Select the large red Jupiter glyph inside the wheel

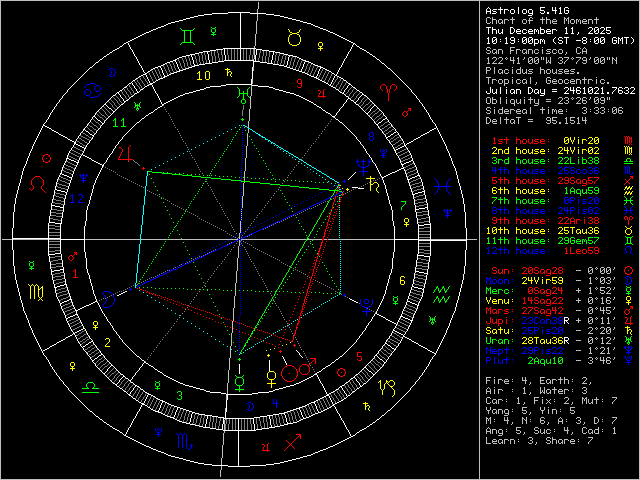coord(126,154)
